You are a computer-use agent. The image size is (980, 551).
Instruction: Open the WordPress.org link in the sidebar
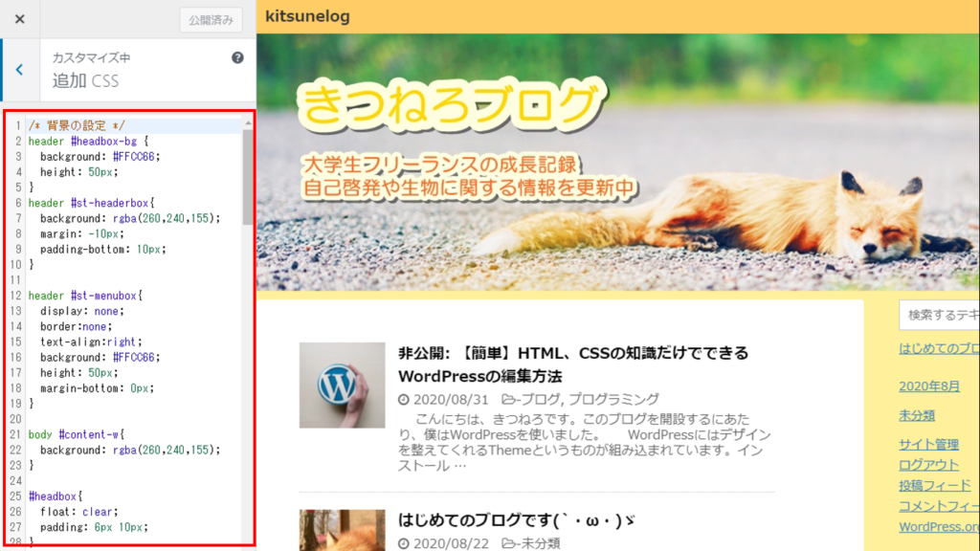(x=940, y=527)
